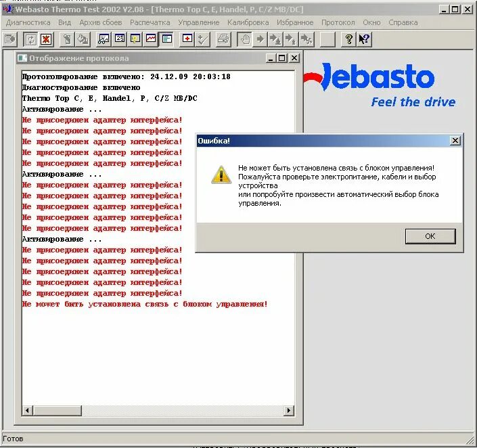Click the arrow with fan toolbar icon
Viewport: 477px width, 448px height.
click(306, 39)
